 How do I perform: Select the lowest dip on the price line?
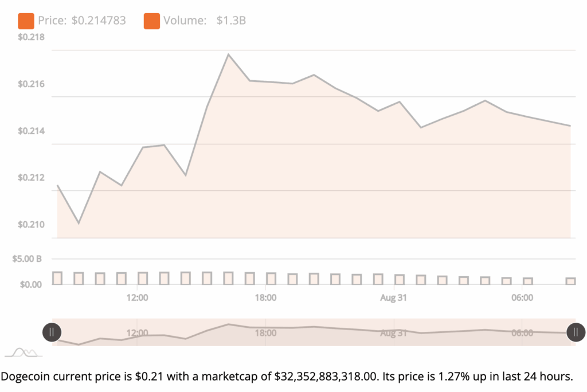(79, 222)
